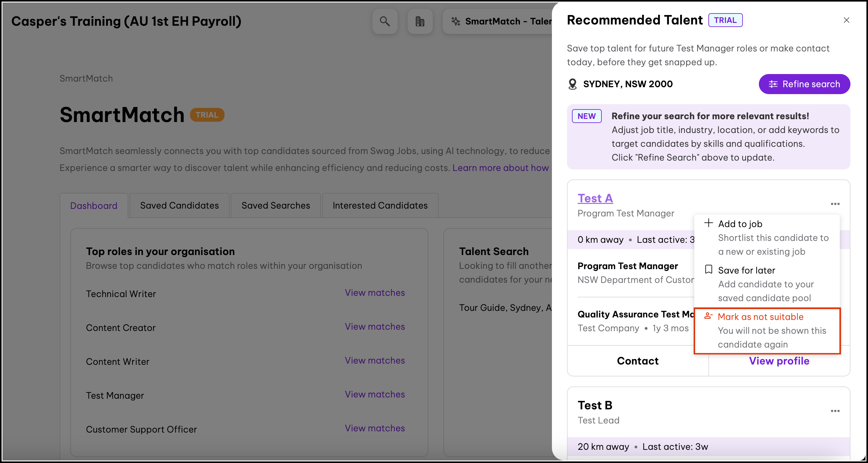Open Test A candidate name link
Screen dimensions: 868x463
595,198
